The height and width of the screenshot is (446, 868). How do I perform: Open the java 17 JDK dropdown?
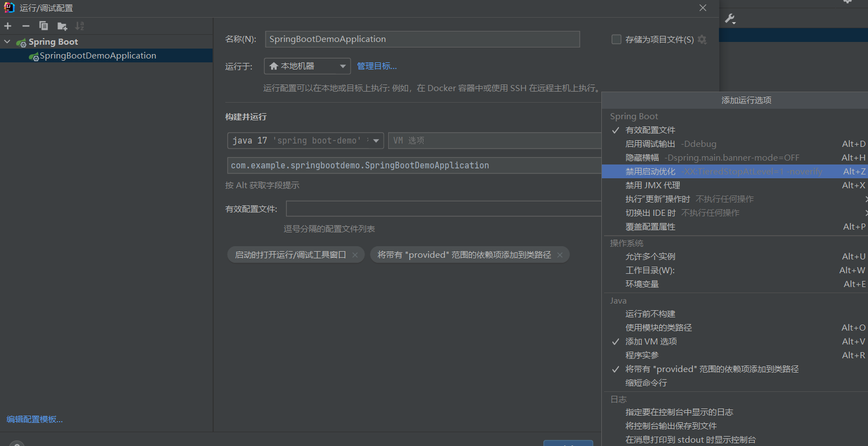pos(305,141)
